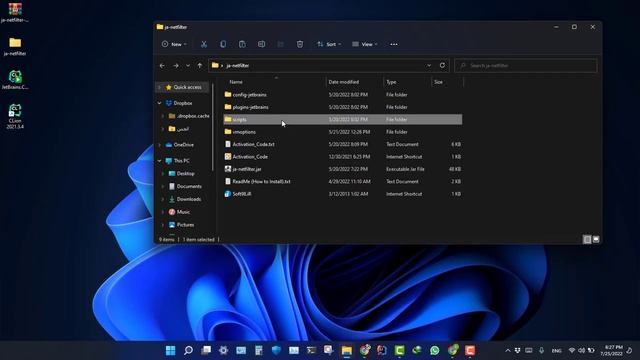Click the ja-netfilter address bar path
The height and width of the screenshot is (360, 640).
[x=238, y=66]
